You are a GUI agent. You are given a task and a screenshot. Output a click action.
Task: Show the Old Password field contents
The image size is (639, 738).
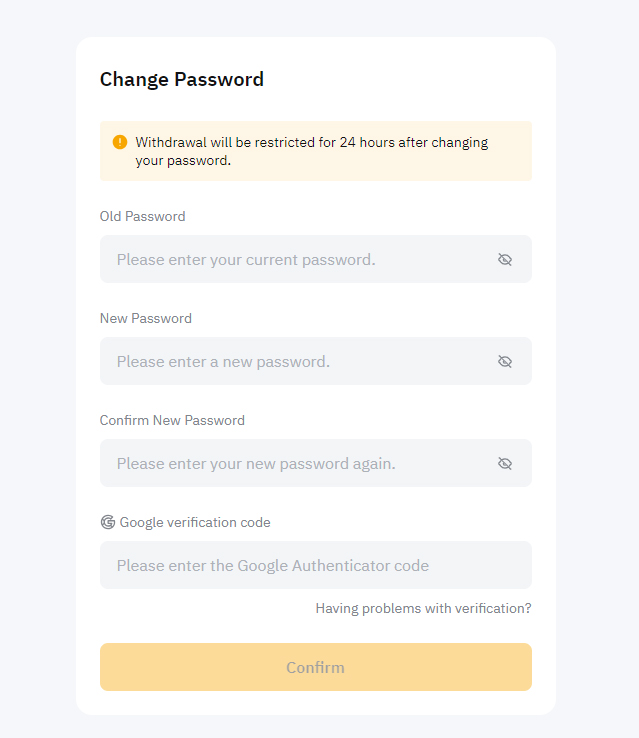505,259
